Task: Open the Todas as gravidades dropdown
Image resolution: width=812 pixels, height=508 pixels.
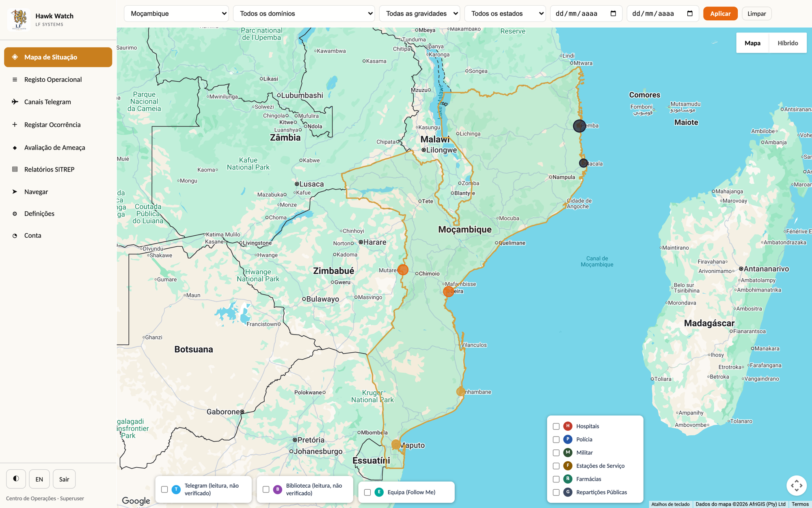Action: (419, 13)
